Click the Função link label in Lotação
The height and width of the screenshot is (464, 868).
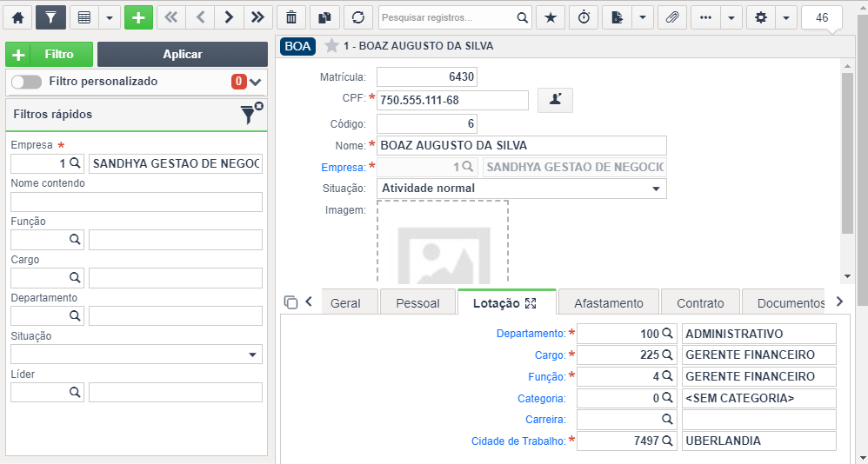547,376
